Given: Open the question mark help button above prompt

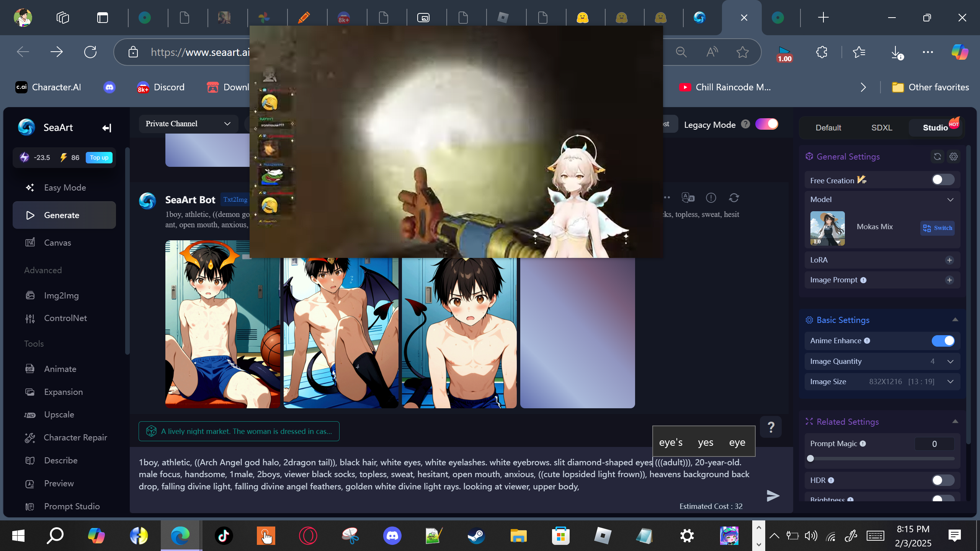Looking at the screenshot, I should [x=771, y=427].
